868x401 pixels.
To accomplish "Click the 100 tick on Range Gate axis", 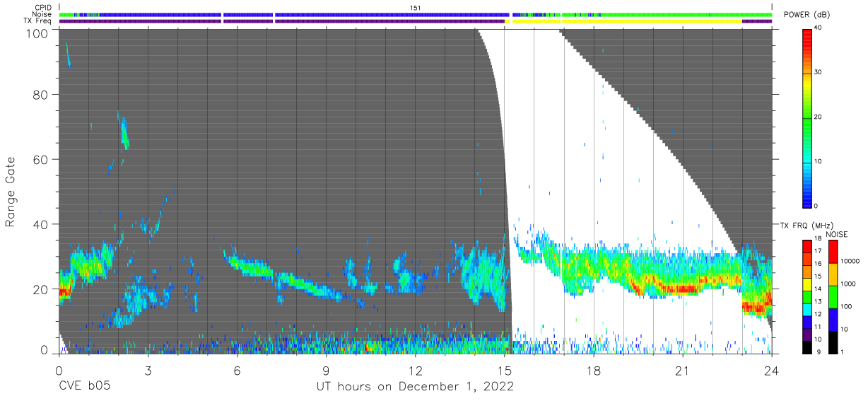I will coord(39,33).
